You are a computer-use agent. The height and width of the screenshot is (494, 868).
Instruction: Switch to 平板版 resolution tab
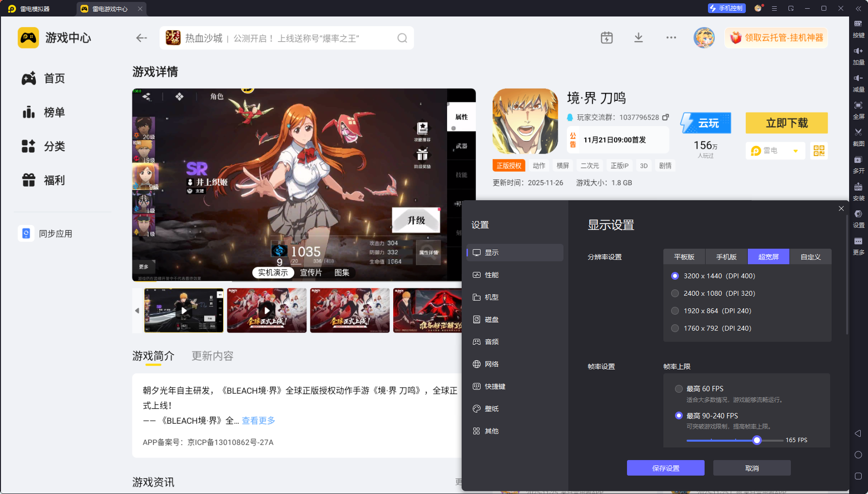(684, 257)
